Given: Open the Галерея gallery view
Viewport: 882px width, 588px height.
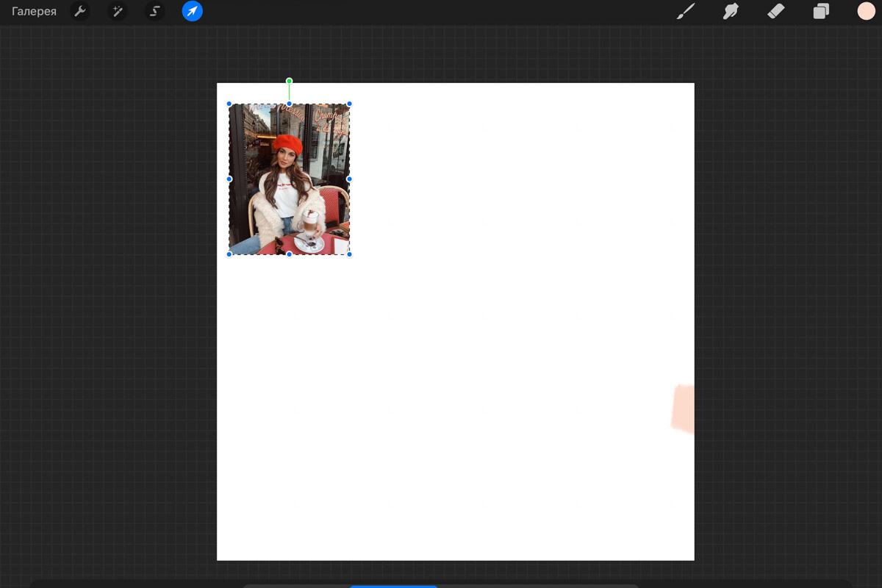Looking at the screenshot, I should click(34, 12).
